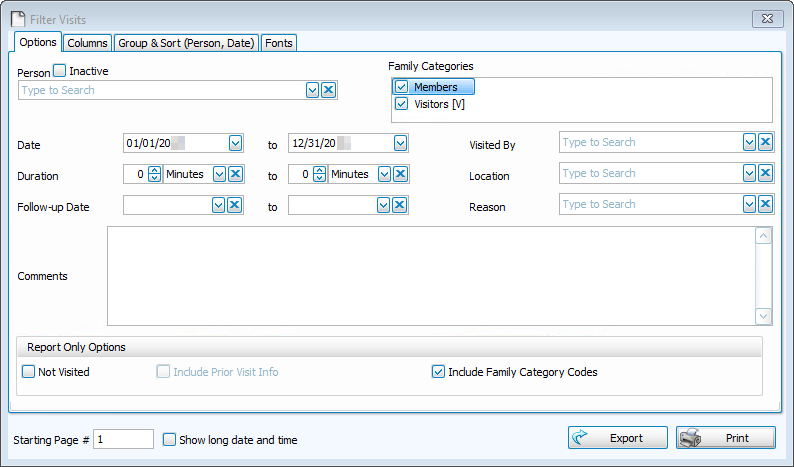Click the Print button

[x=726, y=438]
